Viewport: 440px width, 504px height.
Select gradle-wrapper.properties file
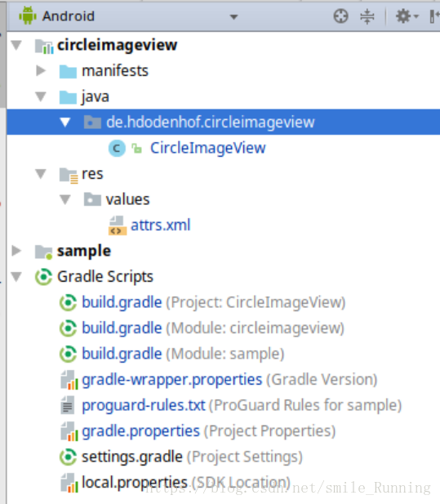click(x=219, y=380)
